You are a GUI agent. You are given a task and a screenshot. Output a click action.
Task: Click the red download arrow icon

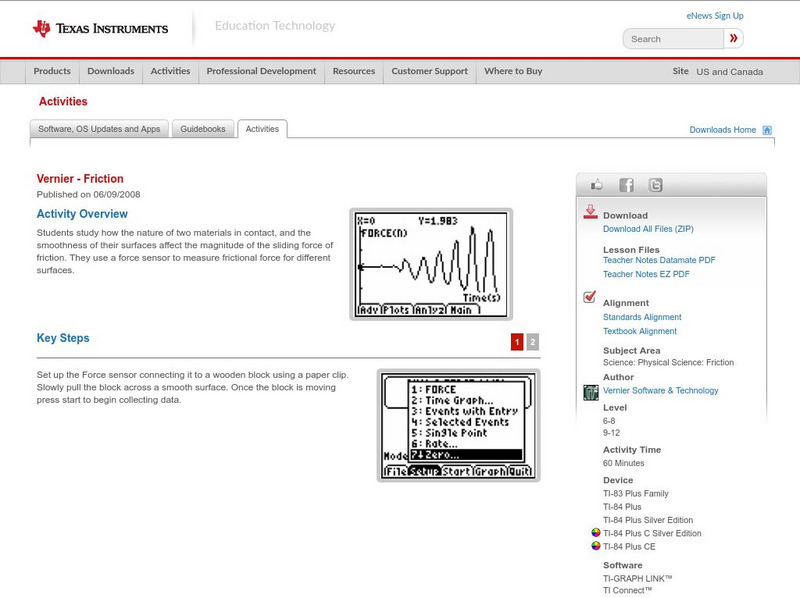(x=589, y=212)
